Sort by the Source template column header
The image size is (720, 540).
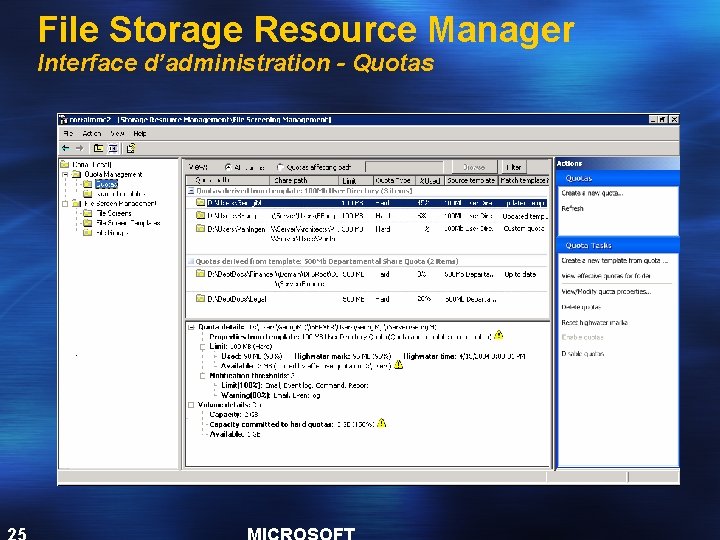(x=471, y=180)
